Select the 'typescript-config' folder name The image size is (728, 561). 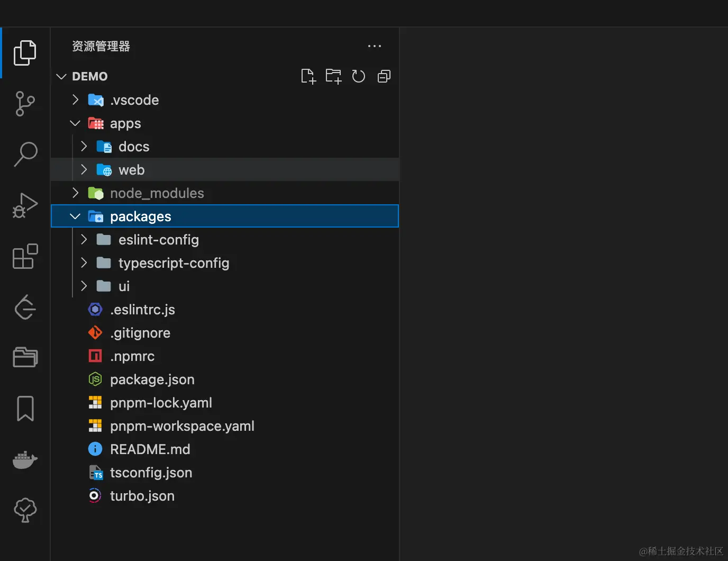tap(174, 263)
